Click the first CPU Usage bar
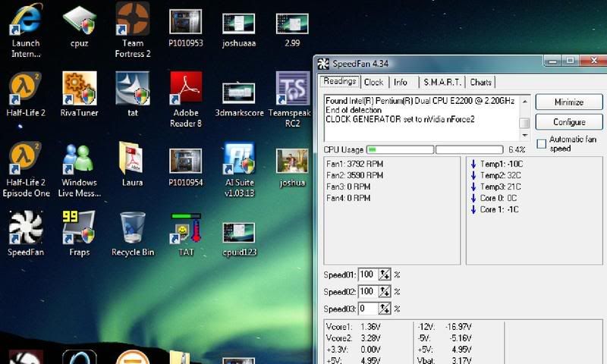Image resolution: width=607 pixels, height=364 pixels. point(400,149)
